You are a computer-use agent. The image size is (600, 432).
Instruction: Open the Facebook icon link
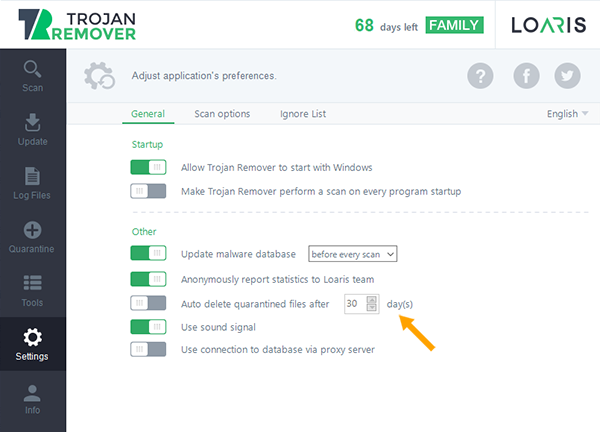(526, 76)
